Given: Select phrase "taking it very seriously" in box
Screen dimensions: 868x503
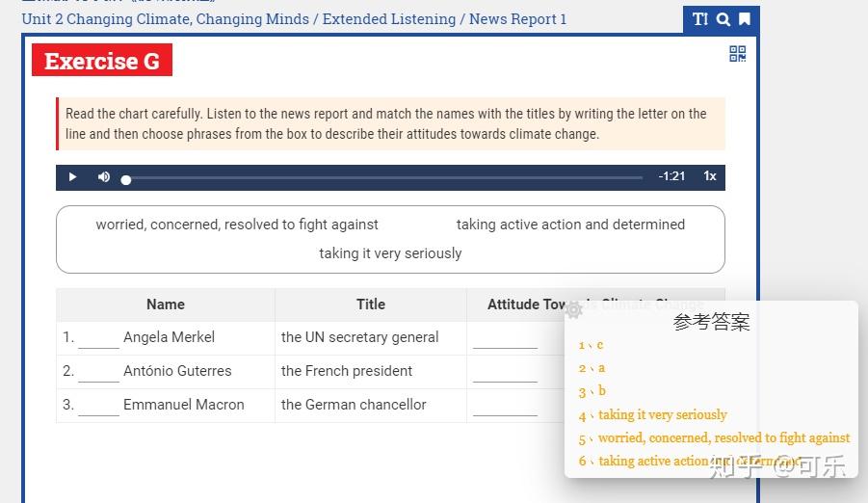Looking at the screenshot, I should [x=390, y=253].
